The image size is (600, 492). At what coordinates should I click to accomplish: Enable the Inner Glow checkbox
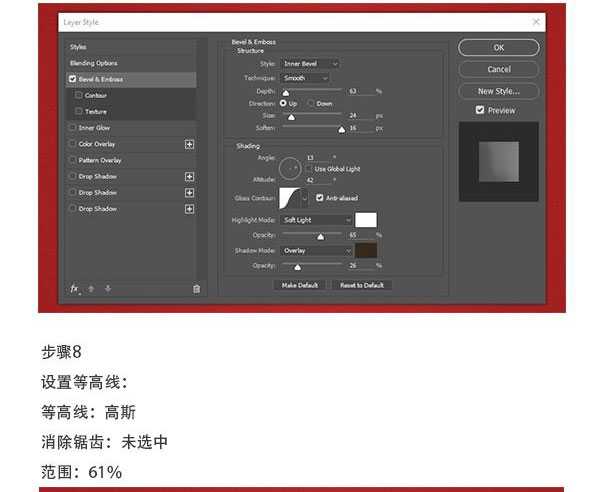click(x=72, y=127)
